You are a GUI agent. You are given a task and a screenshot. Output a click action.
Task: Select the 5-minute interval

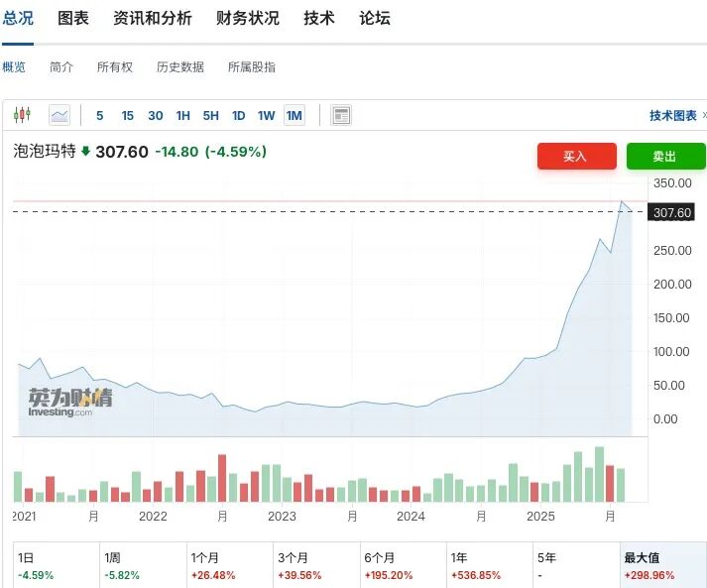coord(99,115)
